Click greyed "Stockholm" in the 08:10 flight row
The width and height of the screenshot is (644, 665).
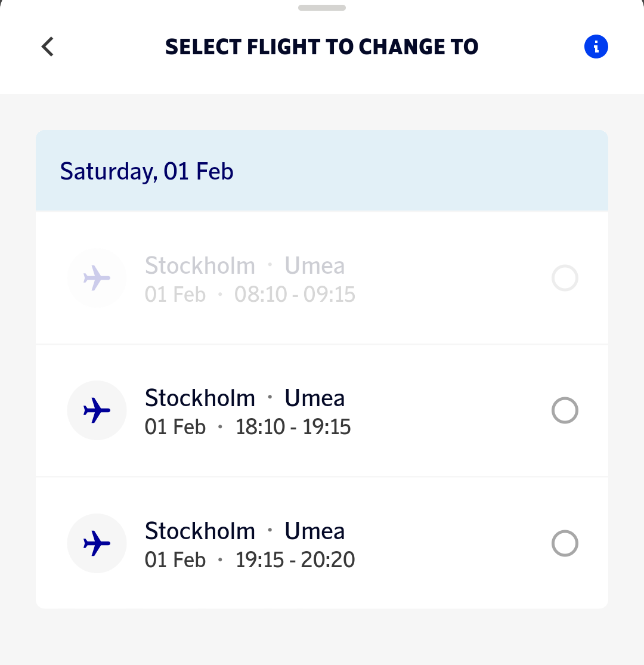pos(200,265)
